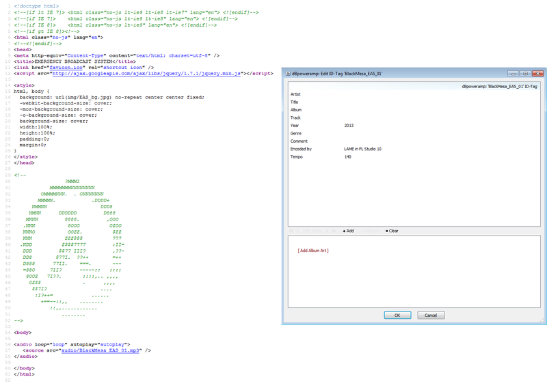Click Clear to clear all tags

392,231
